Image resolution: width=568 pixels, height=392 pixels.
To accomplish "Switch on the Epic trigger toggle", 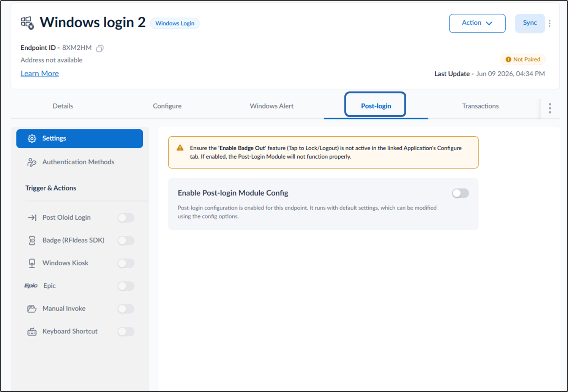I will pyautogui.click(x=126, y=286).
